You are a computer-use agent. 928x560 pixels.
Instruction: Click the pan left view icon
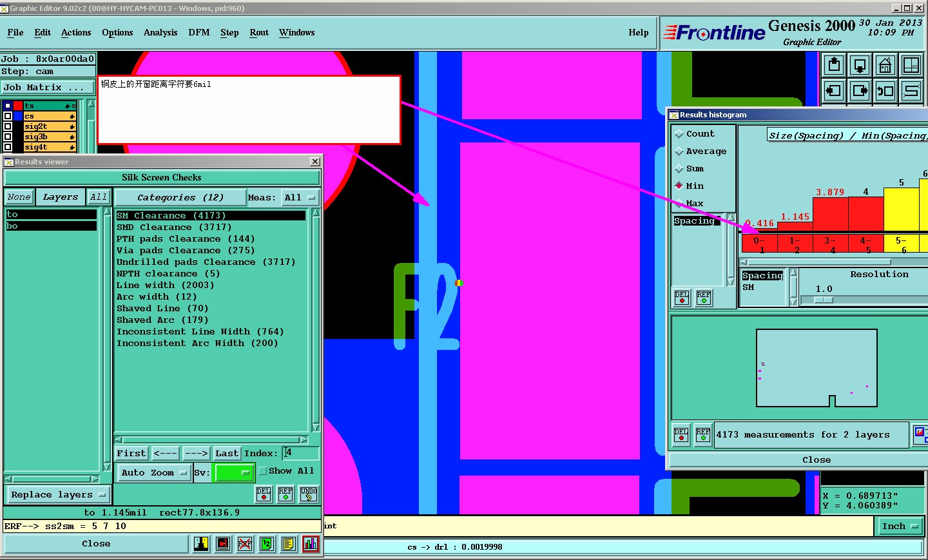[x=835, y=91]
